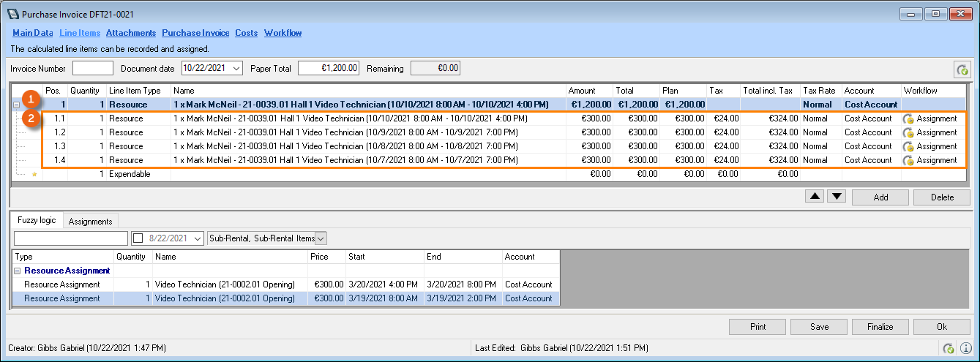
Task: Click the info icon in status bar
Action: (966, 348)
